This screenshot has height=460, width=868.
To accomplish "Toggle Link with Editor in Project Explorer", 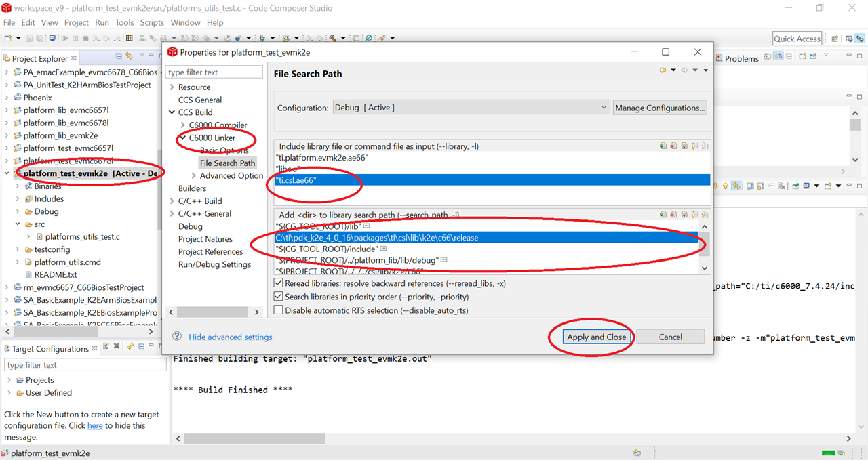I will point(129,56).
